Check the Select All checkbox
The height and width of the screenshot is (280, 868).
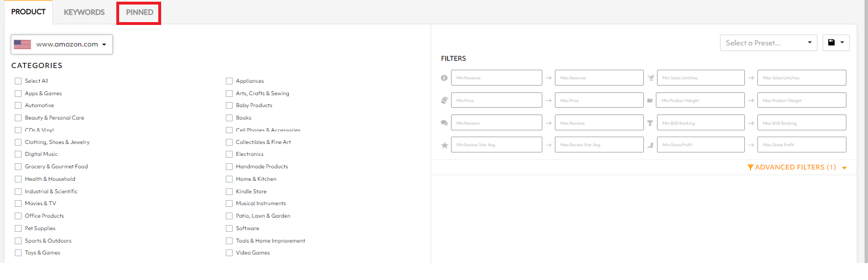click(18, 81)
